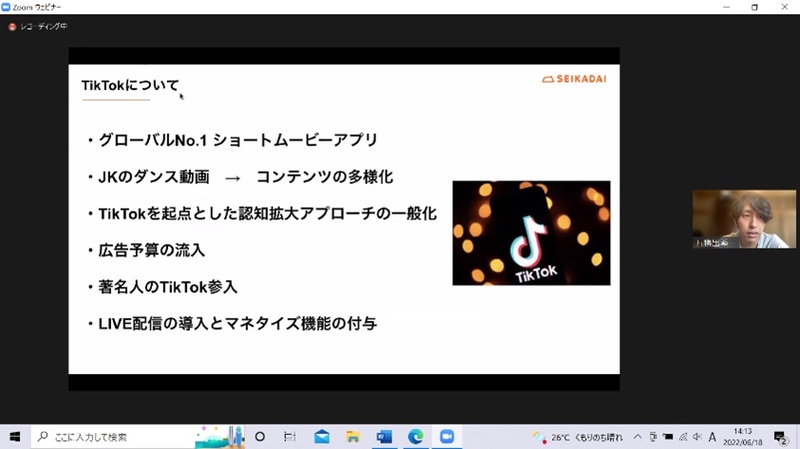Click bullet '著名人のTikTok参入'
Screen dimensions: 800x449
click(x=168, y=287)
